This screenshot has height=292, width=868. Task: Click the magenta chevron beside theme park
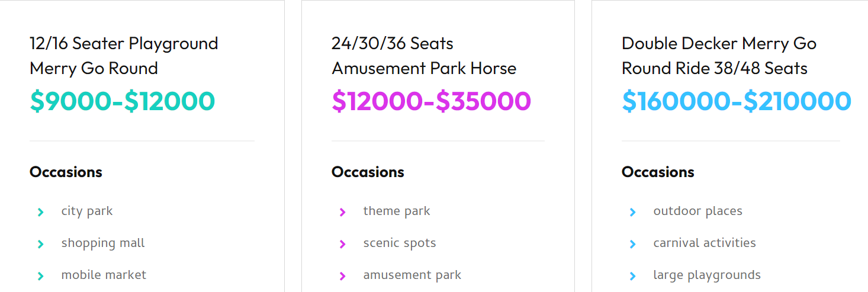[x=342, y=212]
